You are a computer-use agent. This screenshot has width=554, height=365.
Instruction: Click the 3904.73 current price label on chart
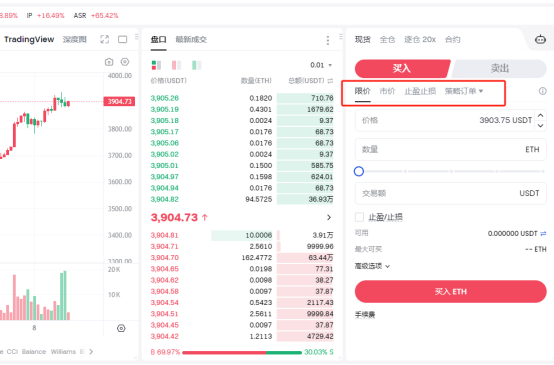click(x=119, y=102)
